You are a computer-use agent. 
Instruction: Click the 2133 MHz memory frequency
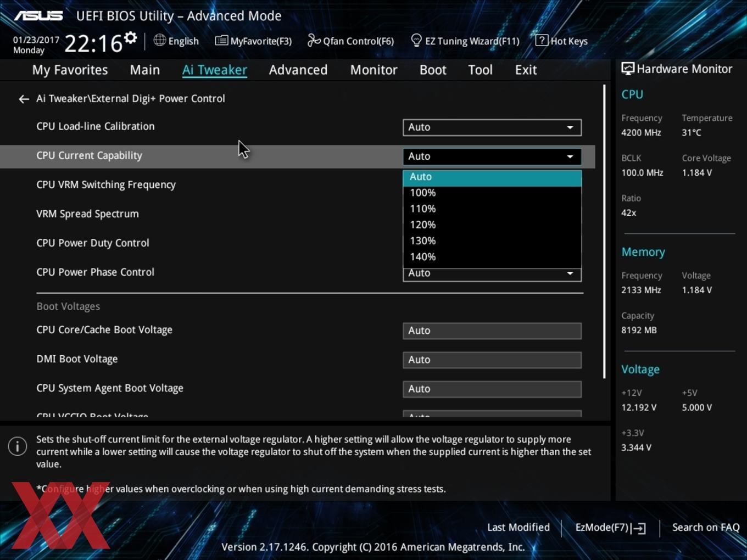(x=641, y=290)
